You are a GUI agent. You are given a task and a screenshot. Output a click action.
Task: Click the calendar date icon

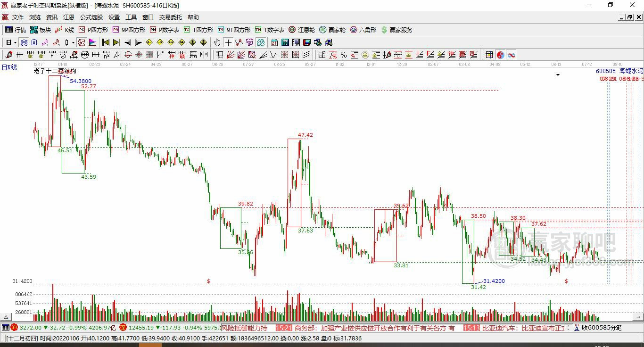point(274,42)
